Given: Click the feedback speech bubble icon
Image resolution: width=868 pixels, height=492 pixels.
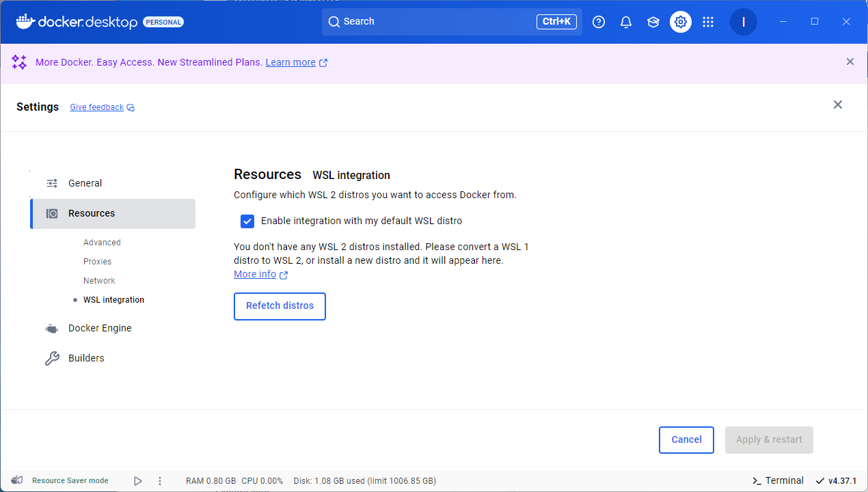Looking at the screenshot, I should click(x=131, y=108).
